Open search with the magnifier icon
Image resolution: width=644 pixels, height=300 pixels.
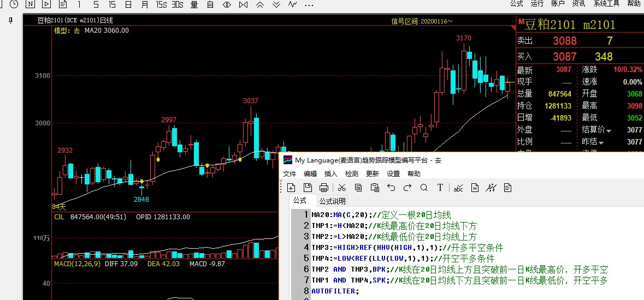pos(424,188)
